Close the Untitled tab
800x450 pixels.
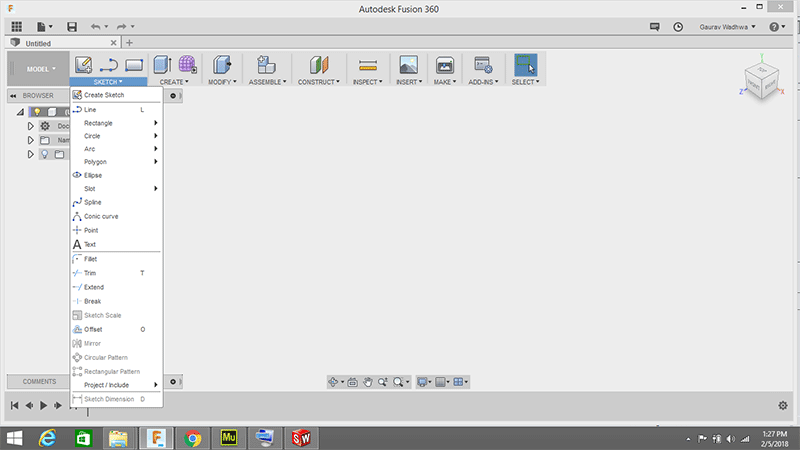(113, 43)
